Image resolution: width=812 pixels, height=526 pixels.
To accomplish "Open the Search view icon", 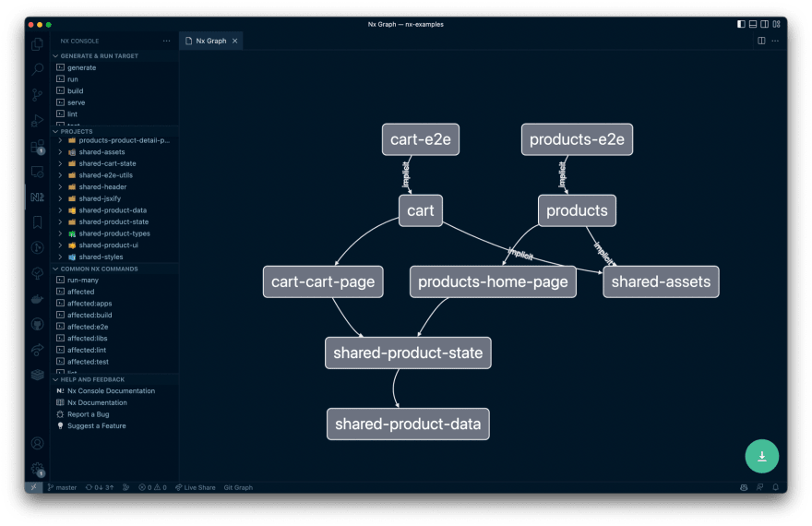I will coord(37,69).
